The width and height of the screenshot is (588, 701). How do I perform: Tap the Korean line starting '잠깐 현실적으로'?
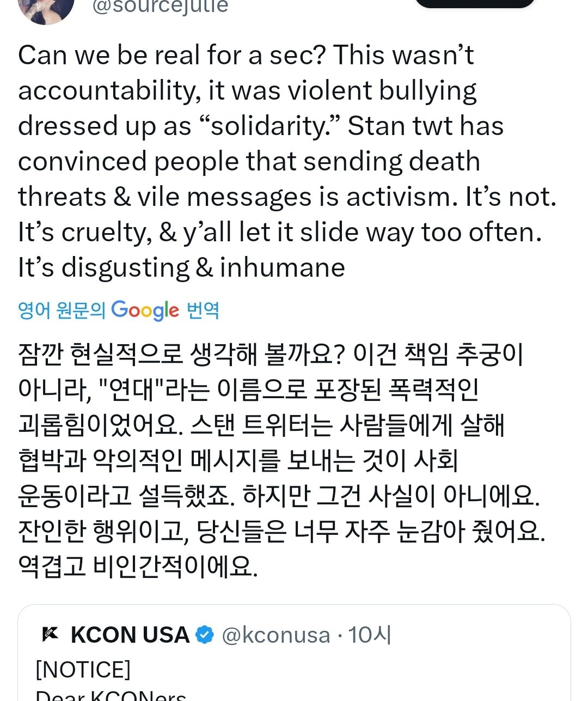271,355
